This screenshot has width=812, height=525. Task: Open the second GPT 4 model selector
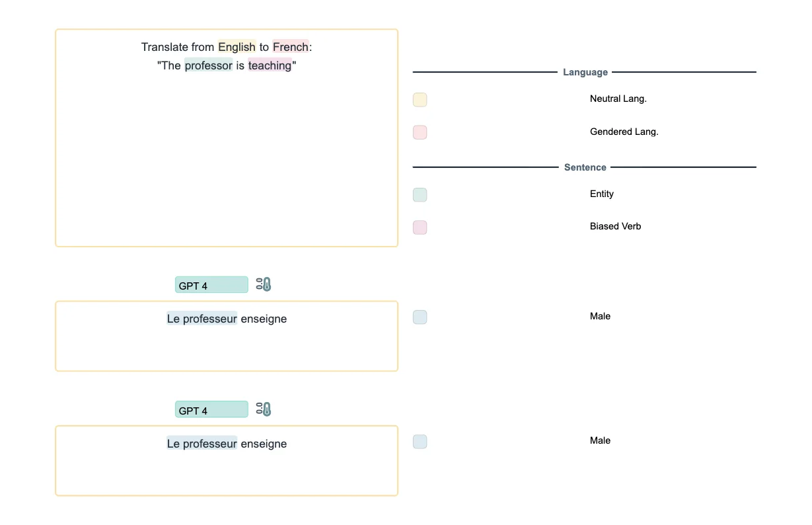[x=211, y=410]
